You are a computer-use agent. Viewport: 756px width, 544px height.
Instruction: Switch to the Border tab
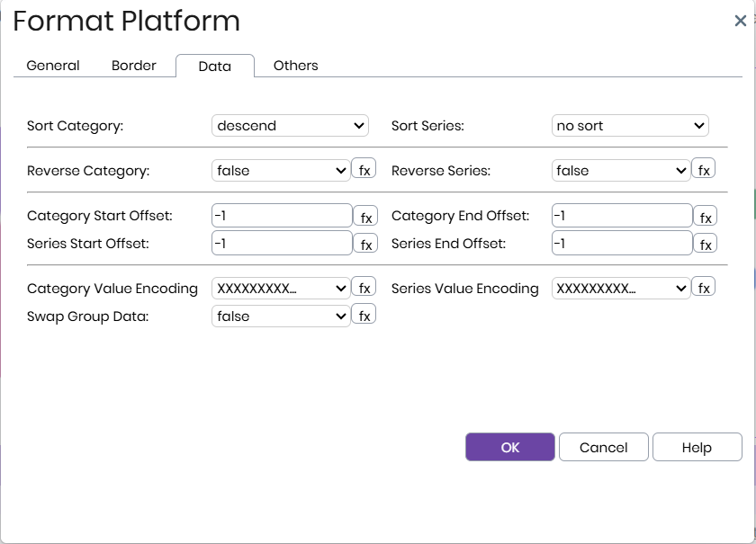point(134,66)
